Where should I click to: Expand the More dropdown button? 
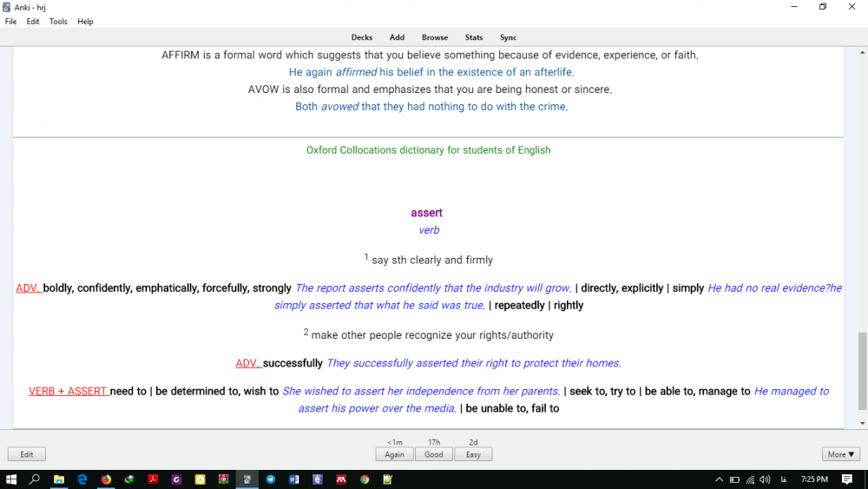click(x=841, y=454)
